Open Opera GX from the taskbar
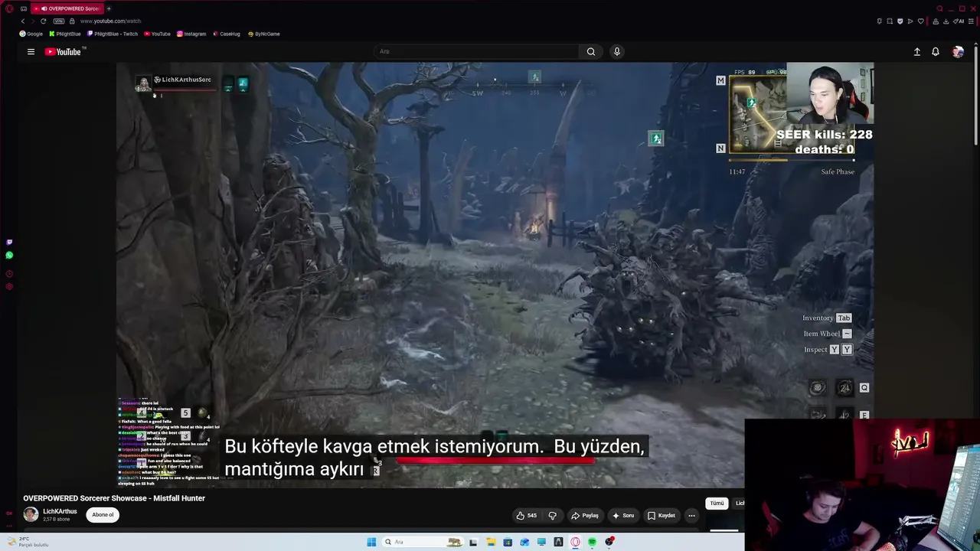980x551 pixels. click(575, 542)
